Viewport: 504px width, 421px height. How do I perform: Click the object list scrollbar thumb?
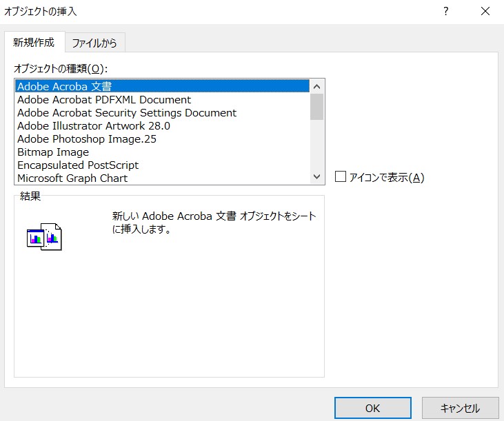316,107
